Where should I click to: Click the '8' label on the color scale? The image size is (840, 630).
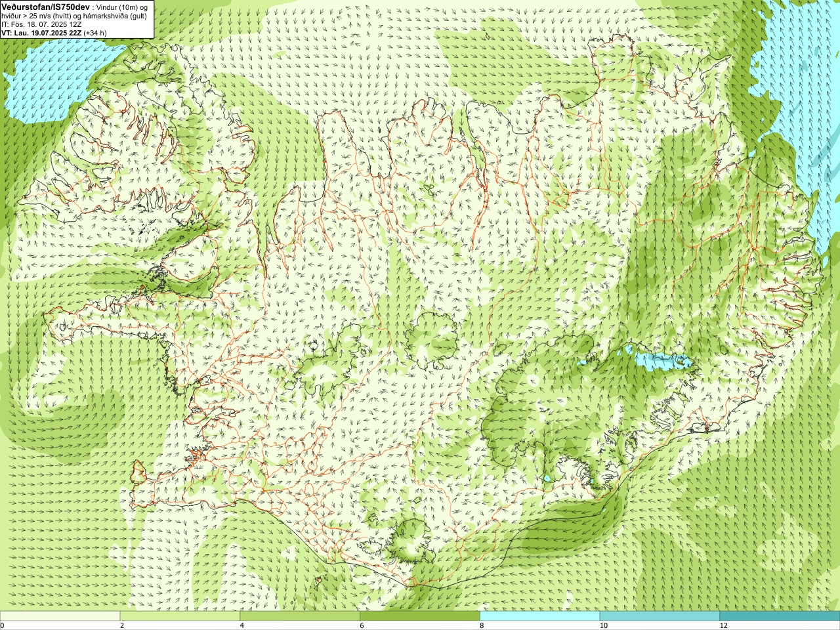click(482, 625)
